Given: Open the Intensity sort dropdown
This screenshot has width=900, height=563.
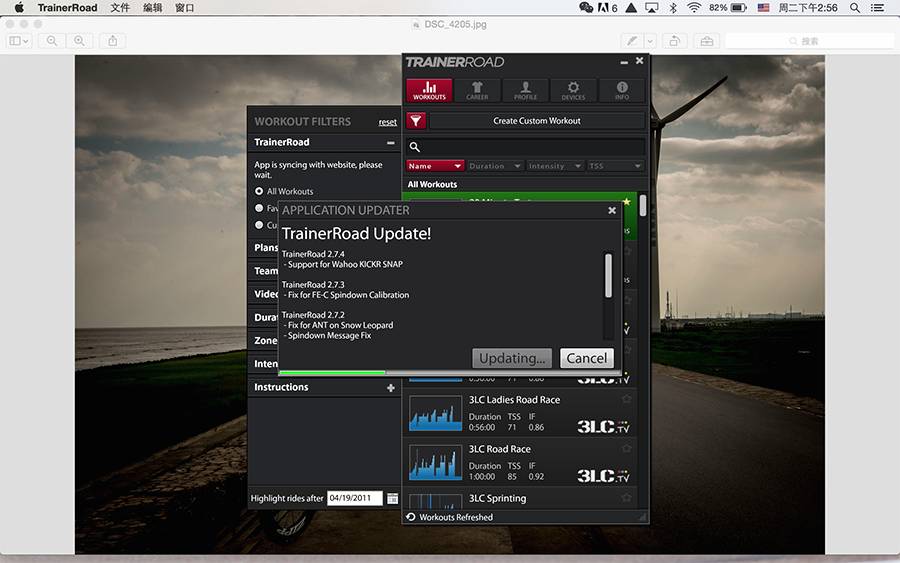Looking at the screenshot, I should pyautogui.click(x=555, y=166).
